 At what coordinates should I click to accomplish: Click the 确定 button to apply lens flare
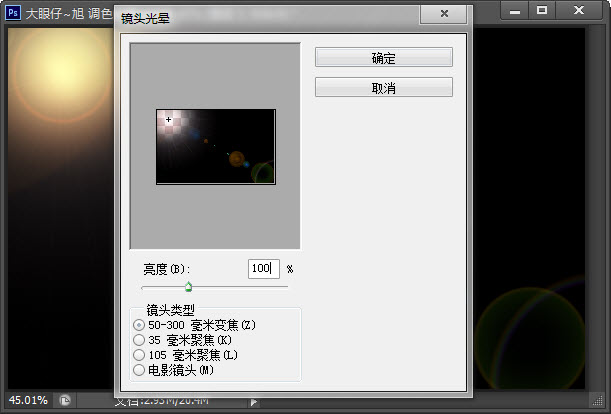(x=383, y=58)
